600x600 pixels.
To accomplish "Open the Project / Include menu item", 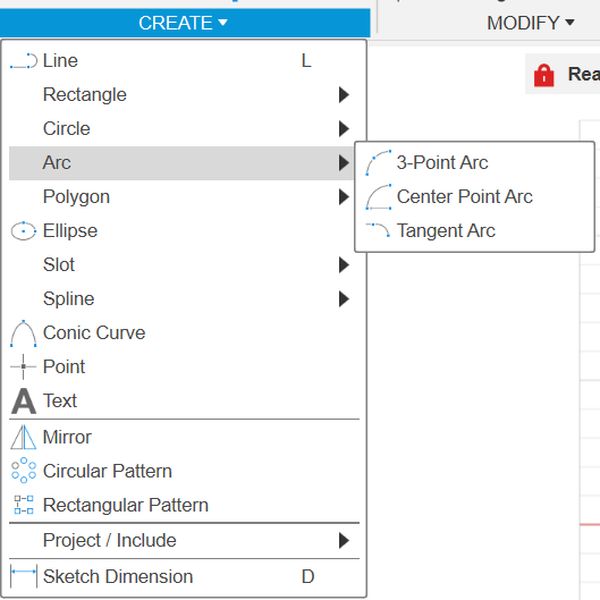I will 184,540.
